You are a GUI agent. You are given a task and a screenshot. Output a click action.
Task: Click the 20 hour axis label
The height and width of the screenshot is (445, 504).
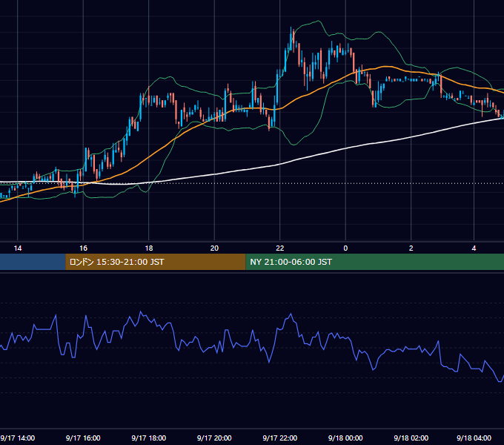(x=214, y=248)
